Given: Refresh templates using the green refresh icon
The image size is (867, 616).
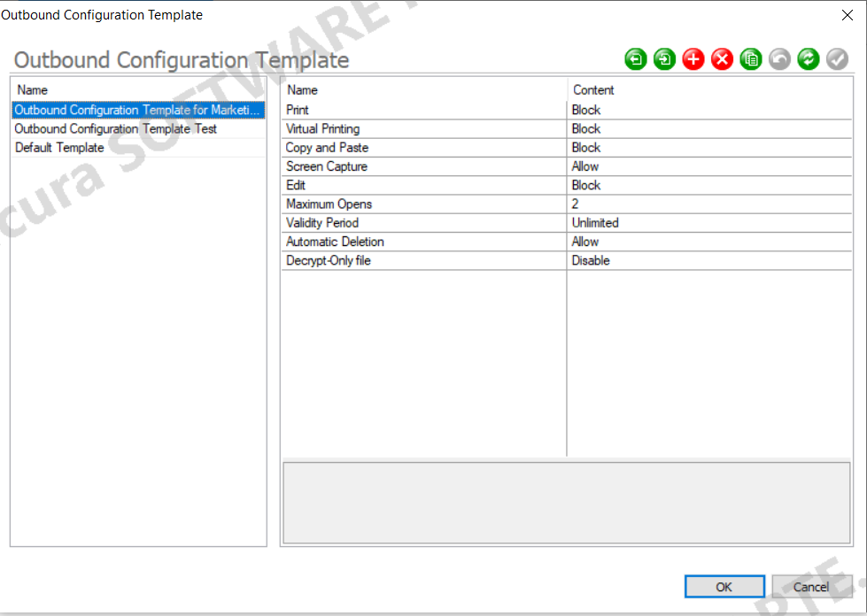Looking at the screenshot, I should point(808,58).
